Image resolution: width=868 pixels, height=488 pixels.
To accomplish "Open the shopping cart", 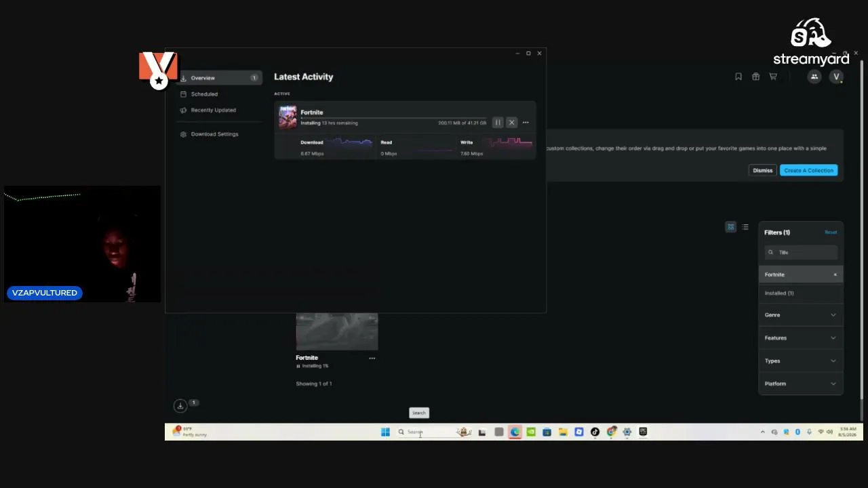I will [773, 77].
